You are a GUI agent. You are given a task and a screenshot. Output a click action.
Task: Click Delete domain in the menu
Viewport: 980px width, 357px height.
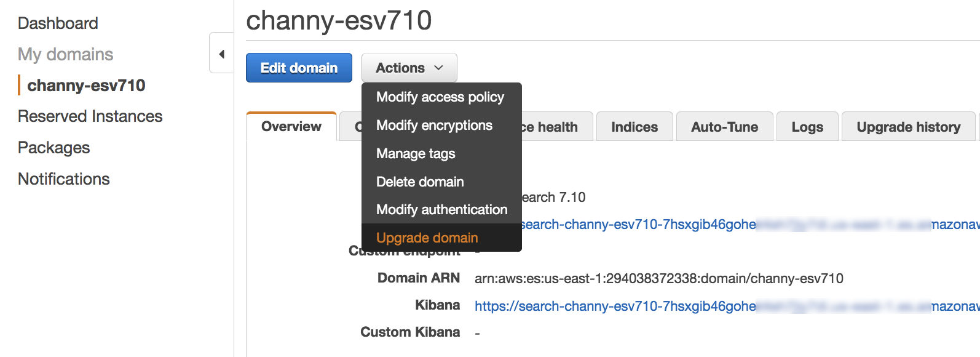420,182
